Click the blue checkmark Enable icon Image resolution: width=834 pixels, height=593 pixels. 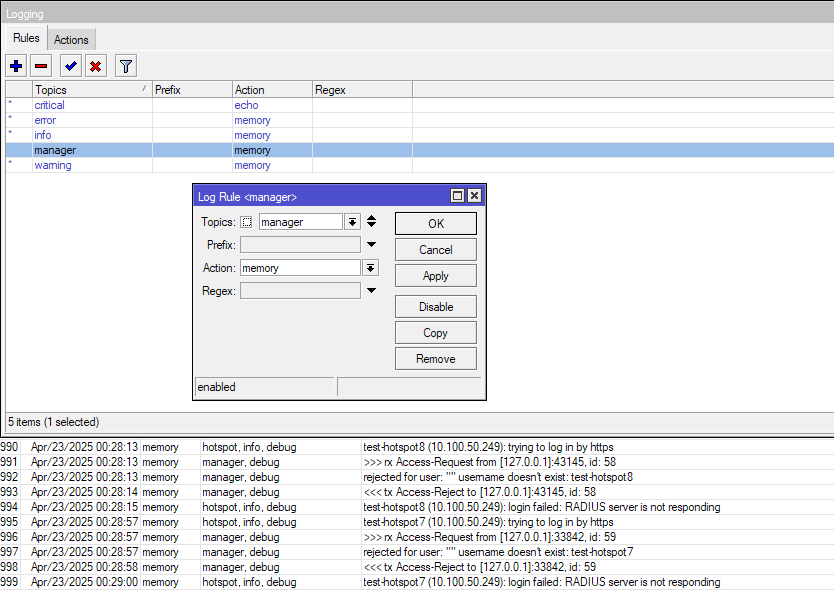(70, 67)
